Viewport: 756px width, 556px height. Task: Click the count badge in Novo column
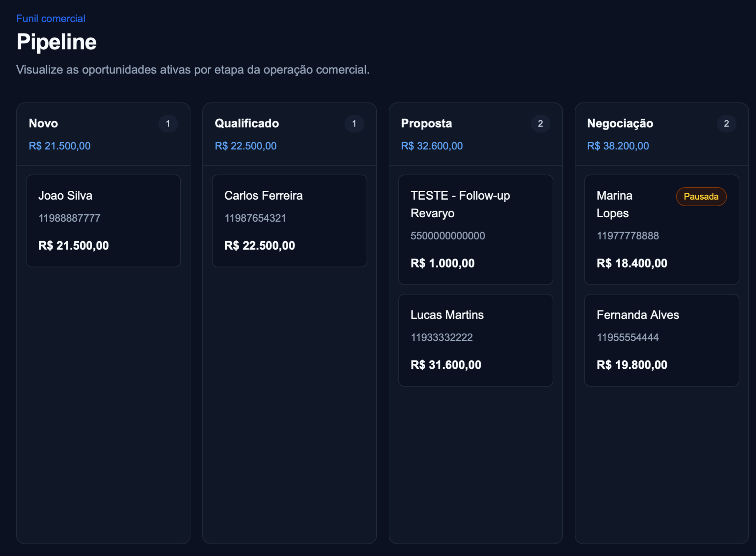pyautogui.click(x=168, y=124)
